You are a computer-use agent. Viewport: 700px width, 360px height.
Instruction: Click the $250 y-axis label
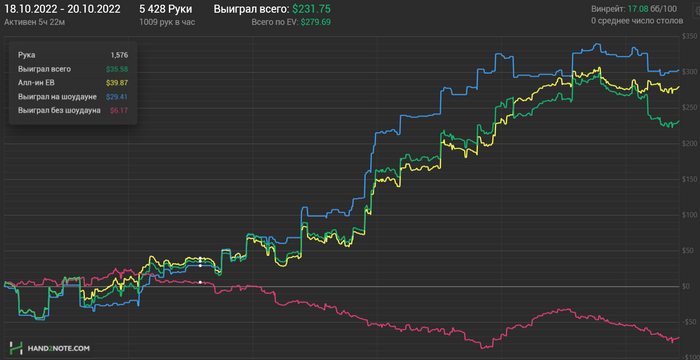tap(690, 108)
